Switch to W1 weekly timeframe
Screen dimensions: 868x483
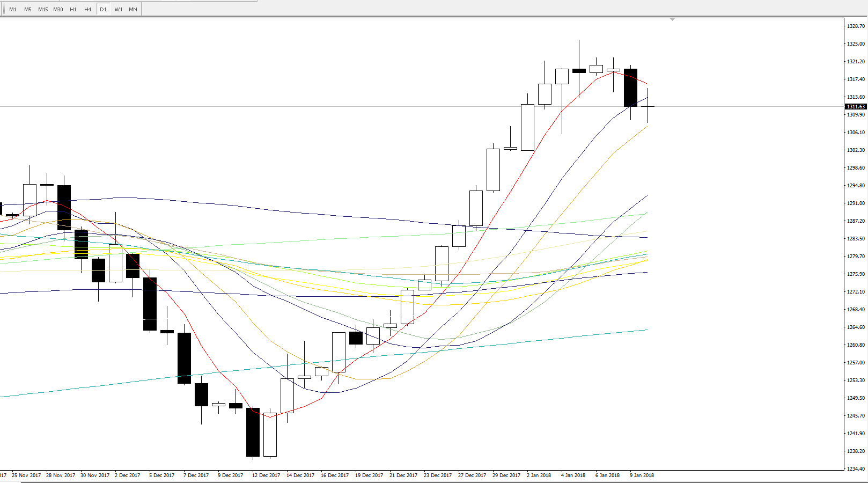[119, 9]
